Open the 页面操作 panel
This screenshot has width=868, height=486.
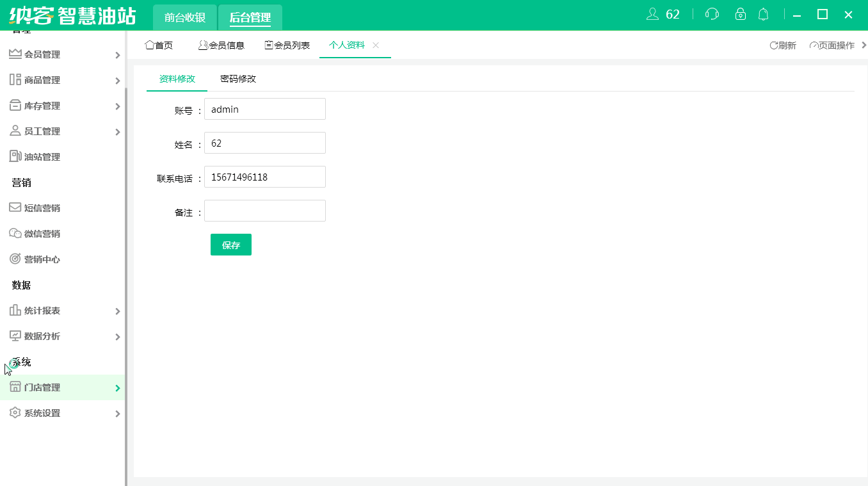[832, 45]
